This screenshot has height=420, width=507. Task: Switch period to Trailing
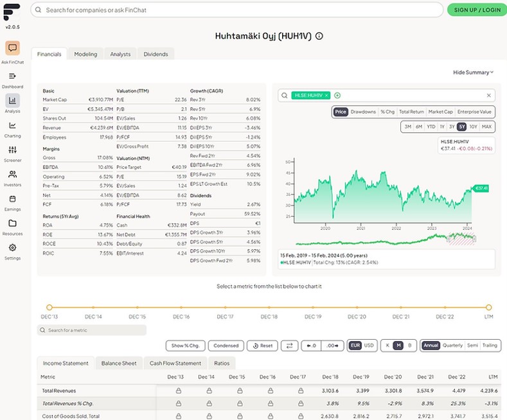[x=490, y=346]
